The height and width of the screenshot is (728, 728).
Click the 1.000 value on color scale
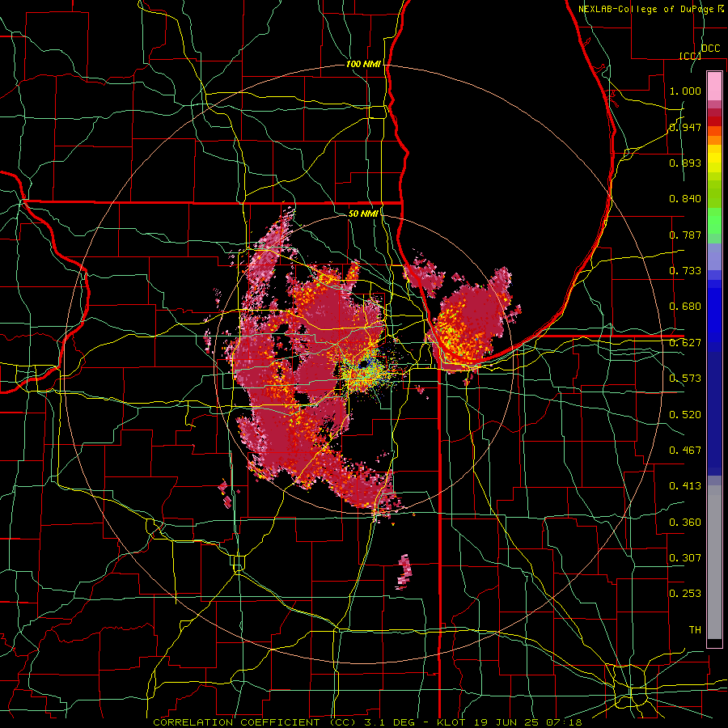point(685,91)
